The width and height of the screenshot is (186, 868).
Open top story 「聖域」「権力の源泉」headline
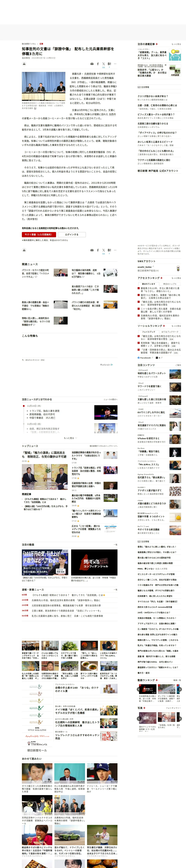tap(44, 455)
